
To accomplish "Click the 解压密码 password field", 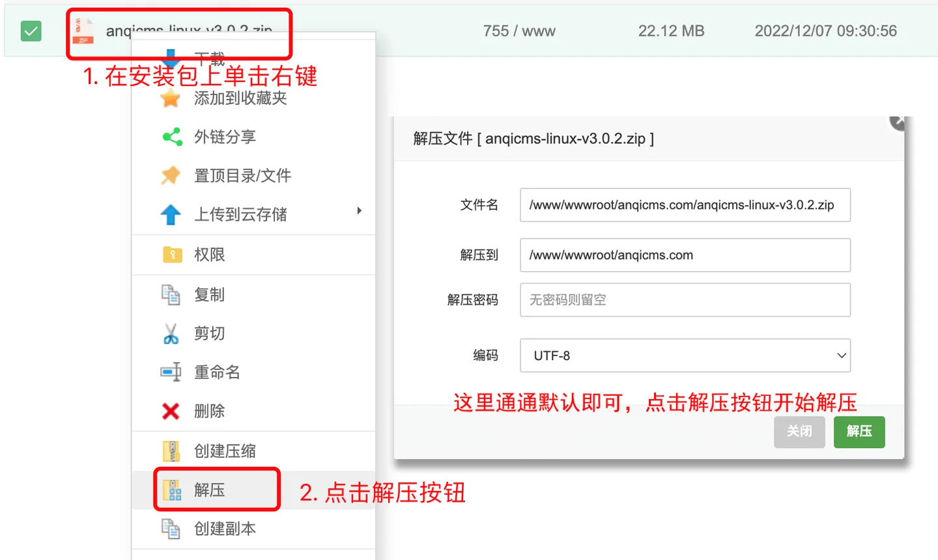I will click(685, 300).
